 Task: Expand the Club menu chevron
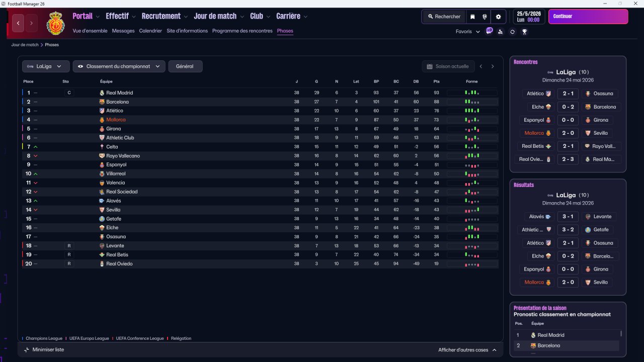pyautogui.click(x=268, y=17)
